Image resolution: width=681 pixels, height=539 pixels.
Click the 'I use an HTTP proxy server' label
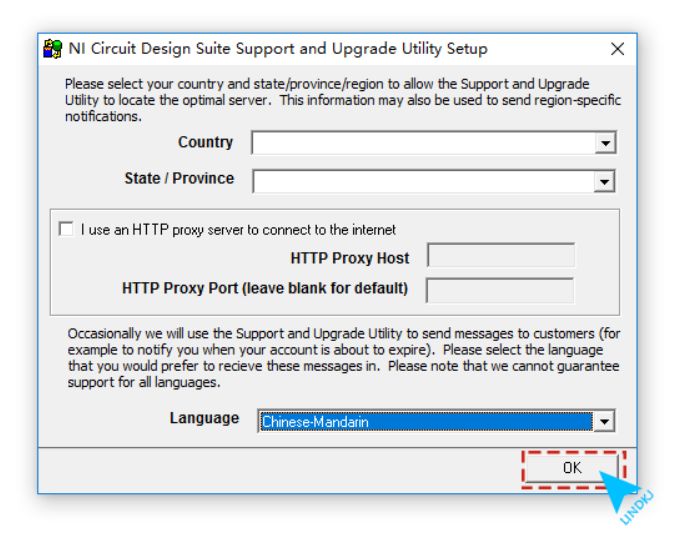pos(238,229)
